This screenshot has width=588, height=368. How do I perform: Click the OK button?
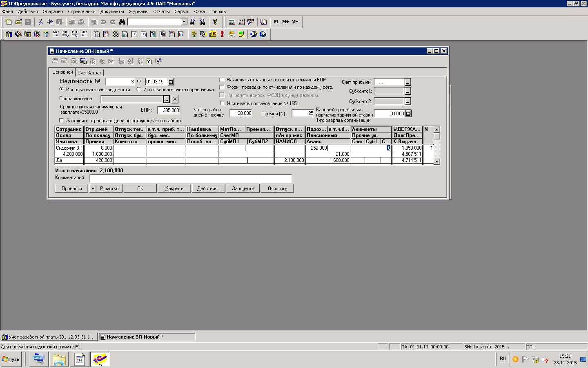tap(140, 188)
